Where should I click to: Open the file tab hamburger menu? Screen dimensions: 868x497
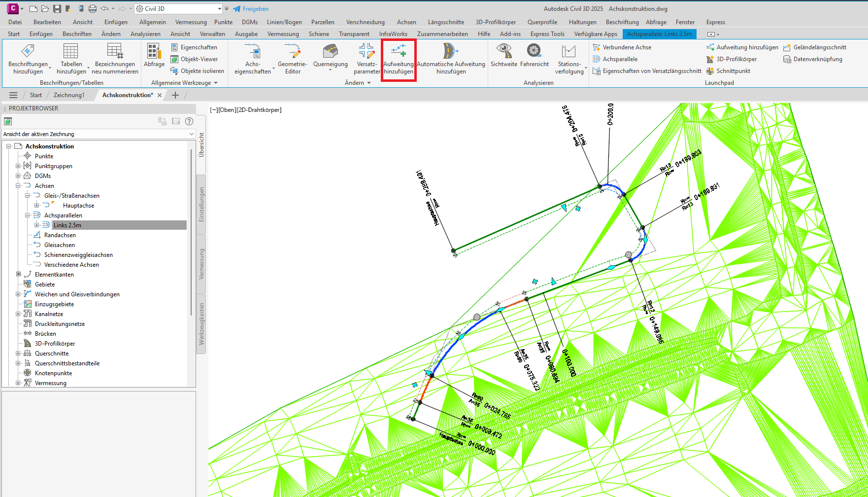13,95
